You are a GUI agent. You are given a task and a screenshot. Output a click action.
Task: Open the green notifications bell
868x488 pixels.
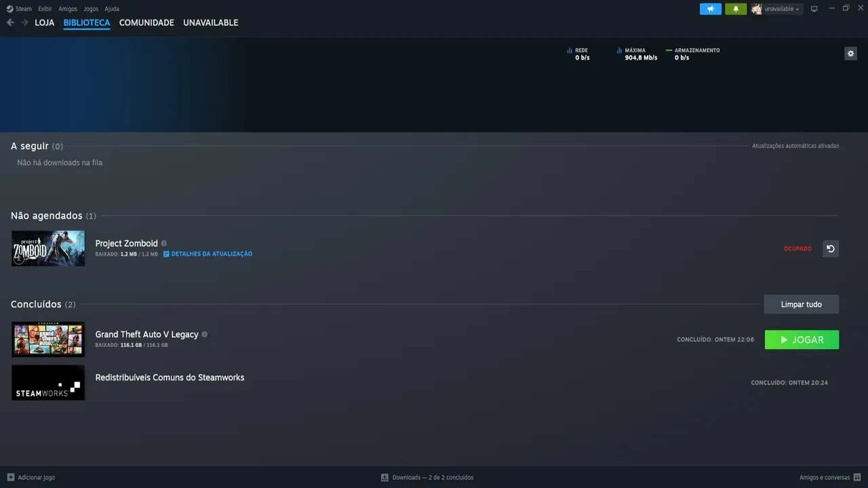[x=736, y=9]
